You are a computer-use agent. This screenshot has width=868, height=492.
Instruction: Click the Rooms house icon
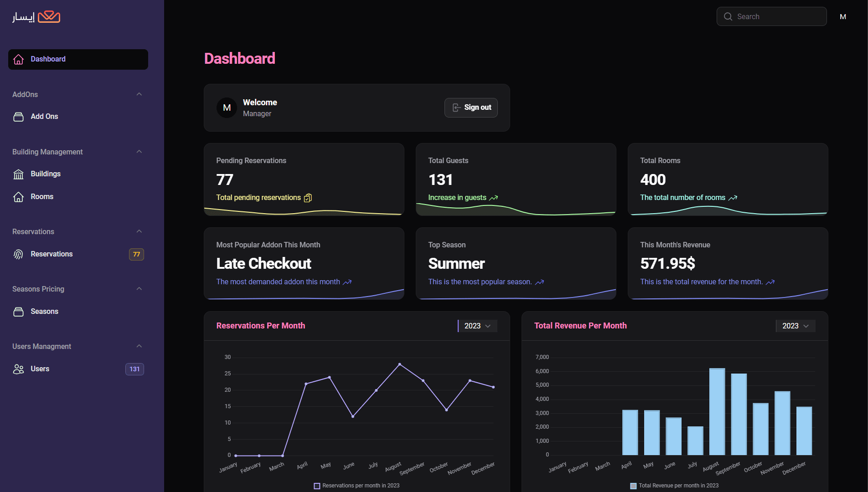(x=18, y=197)
